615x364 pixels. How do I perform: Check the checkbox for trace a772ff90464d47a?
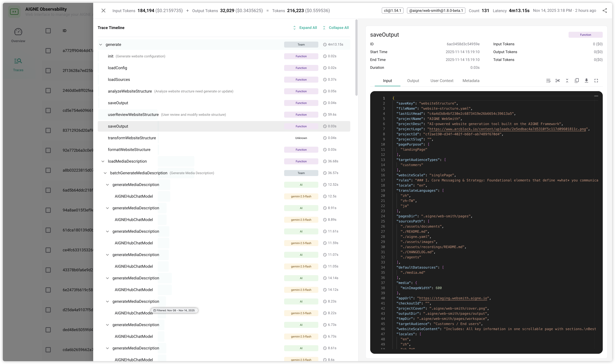(48, 51)
